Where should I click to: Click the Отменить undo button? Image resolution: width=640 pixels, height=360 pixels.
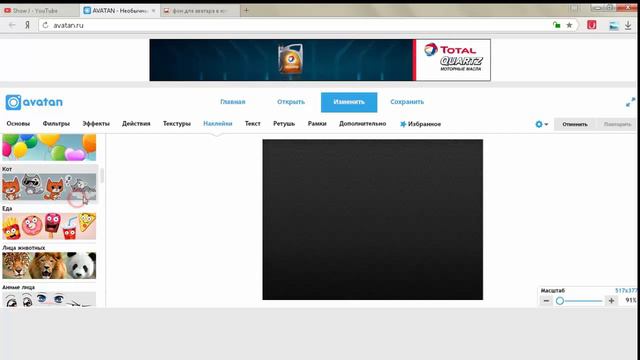pos(575,124)
